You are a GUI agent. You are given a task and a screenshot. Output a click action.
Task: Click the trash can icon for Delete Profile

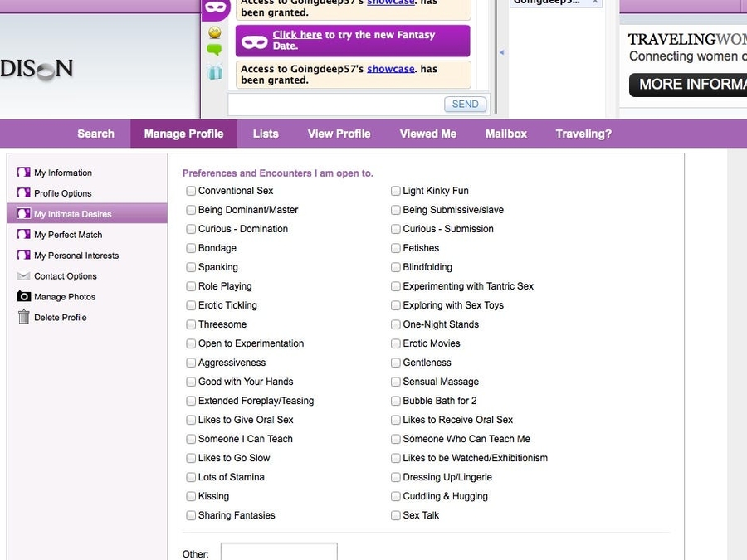(24, 317)
